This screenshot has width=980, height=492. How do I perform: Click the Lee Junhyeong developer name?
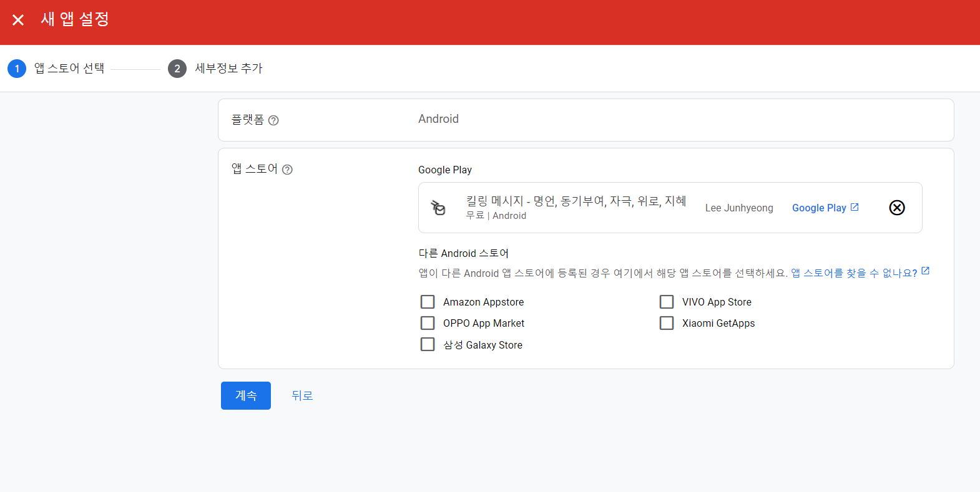pos(739,208)
